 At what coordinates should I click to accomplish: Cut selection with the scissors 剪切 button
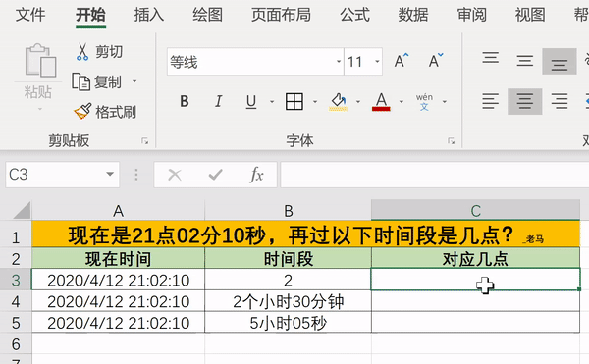(x=99, y=52)
